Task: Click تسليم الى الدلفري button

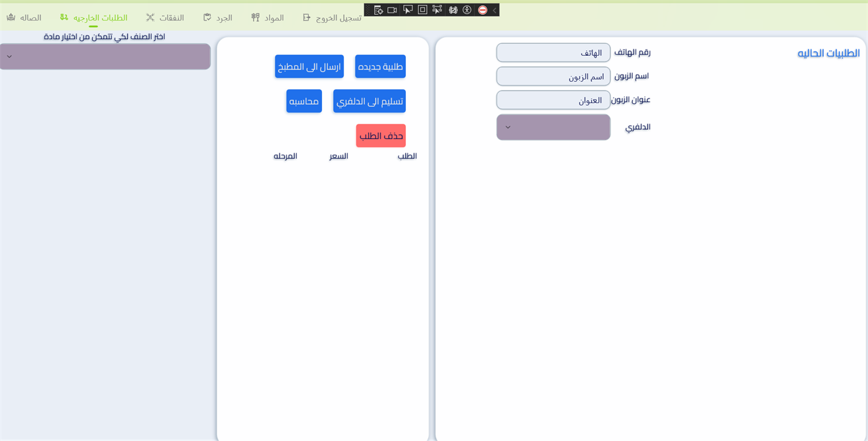Action: pyautogui.click(x=369, y=101)
